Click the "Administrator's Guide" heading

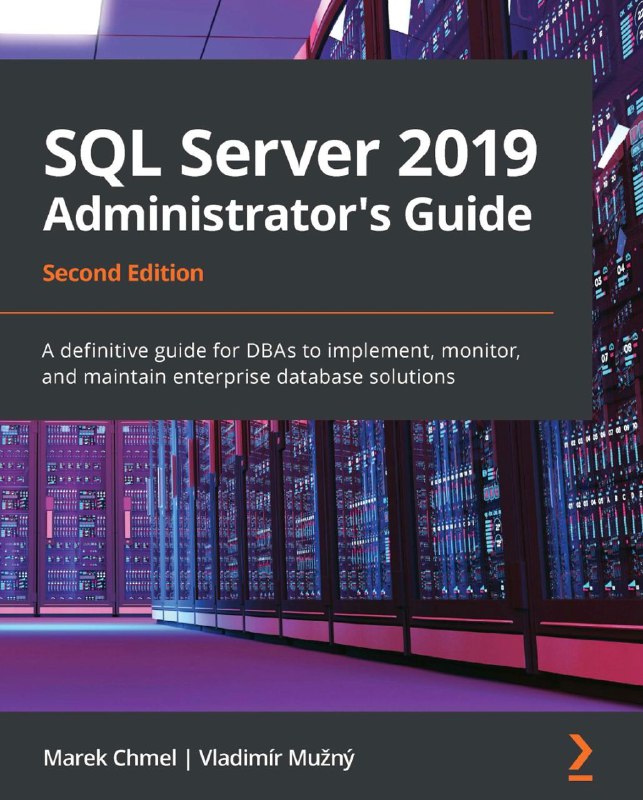pyautogui.click(x=287, y=213)
